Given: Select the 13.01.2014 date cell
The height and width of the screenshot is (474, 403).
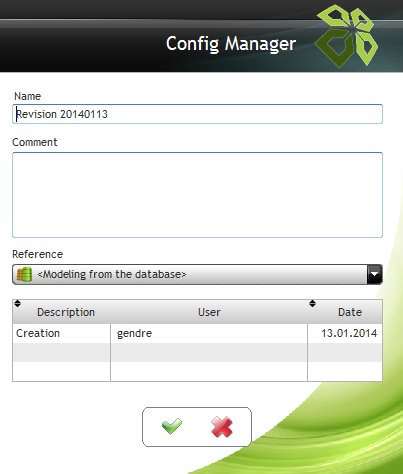Looking at the screenshot, I should click(x=345, y=333).
